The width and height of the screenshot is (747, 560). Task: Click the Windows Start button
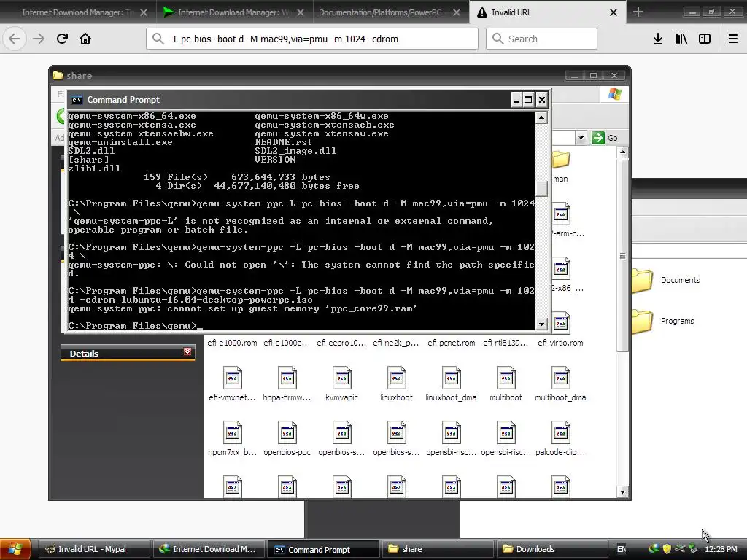[x=15, y=549]
